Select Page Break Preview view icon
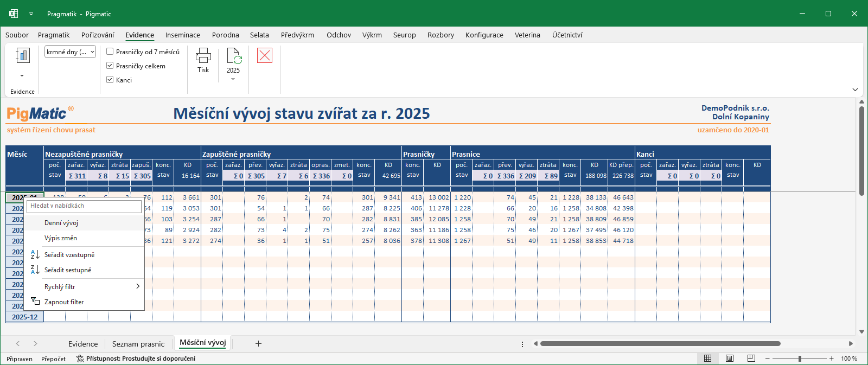This screenshot has height=365, width=868. (x=751, y=358)
